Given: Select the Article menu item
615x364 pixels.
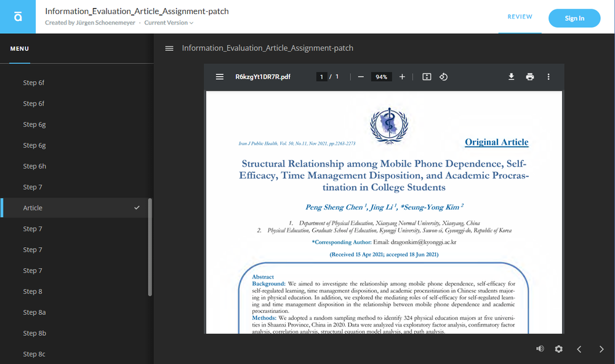Looking at the screenshot, I should [x=33, y=208].
